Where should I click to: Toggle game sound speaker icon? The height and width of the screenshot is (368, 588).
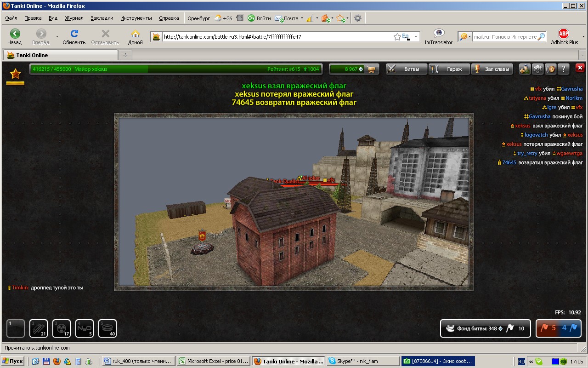coord(550,69)
